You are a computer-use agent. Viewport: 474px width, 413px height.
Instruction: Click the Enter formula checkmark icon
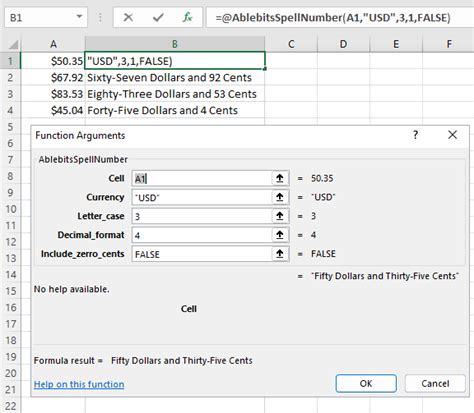(158, 17)
